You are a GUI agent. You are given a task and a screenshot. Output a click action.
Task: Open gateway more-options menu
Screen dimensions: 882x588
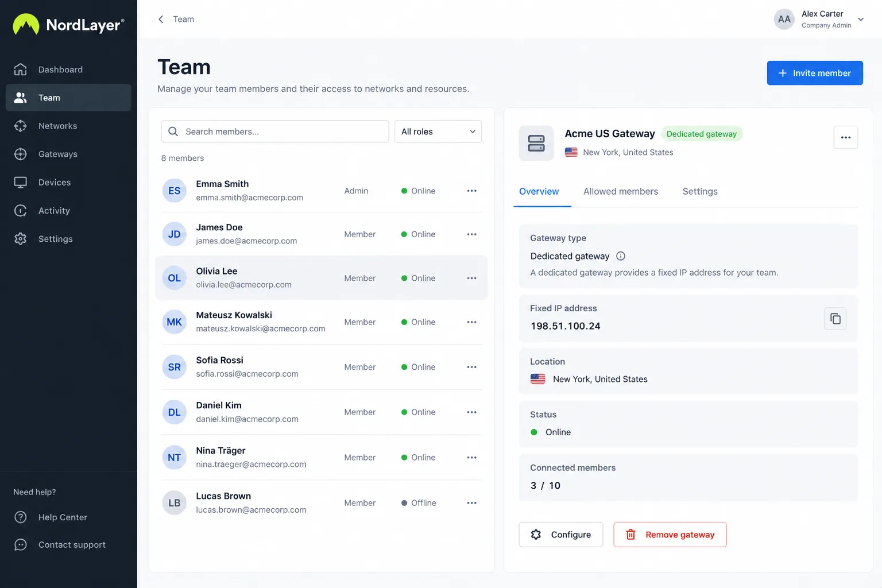(x=845, y=137)
